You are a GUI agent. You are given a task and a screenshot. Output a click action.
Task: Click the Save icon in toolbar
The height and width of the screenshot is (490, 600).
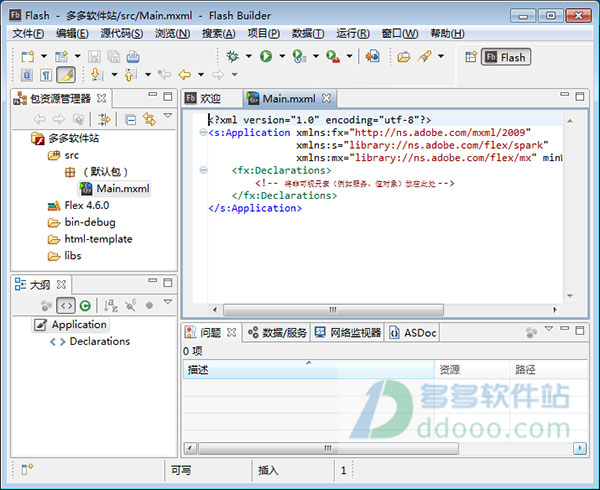tap(94, 57)
